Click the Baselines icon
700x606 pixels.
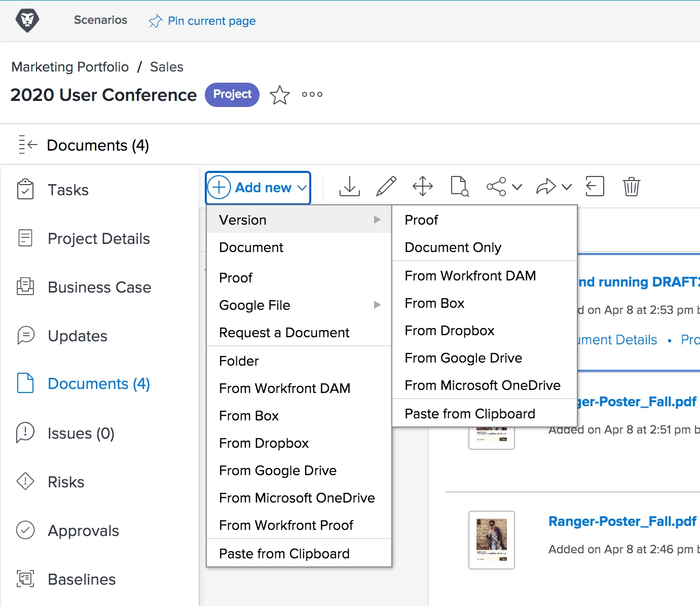25,579
